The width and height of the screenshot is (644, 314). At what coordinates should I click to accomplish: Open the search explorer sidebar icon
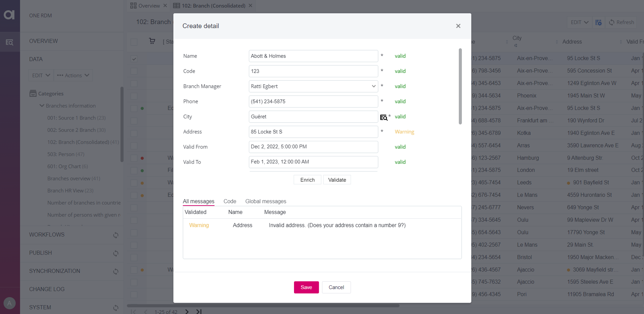pyautogui.click(x=10, y=42)
